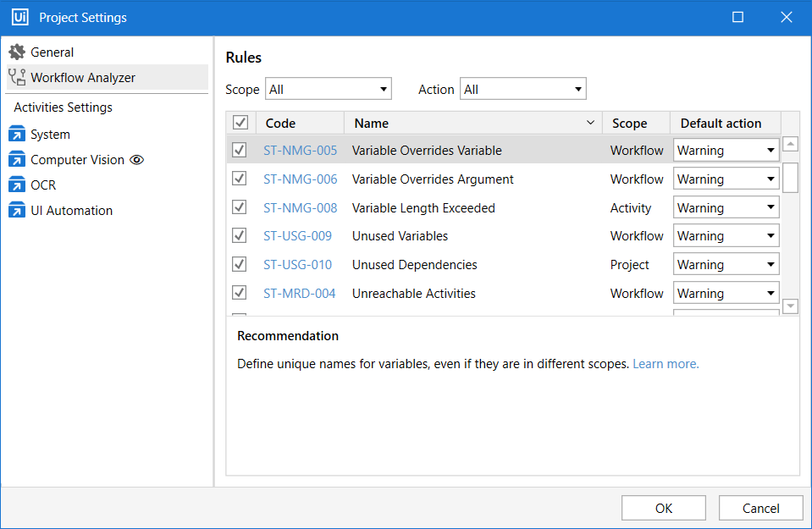Open the Scope filter dropdown
Screen dimensions: 812x529
click(329, 89)
